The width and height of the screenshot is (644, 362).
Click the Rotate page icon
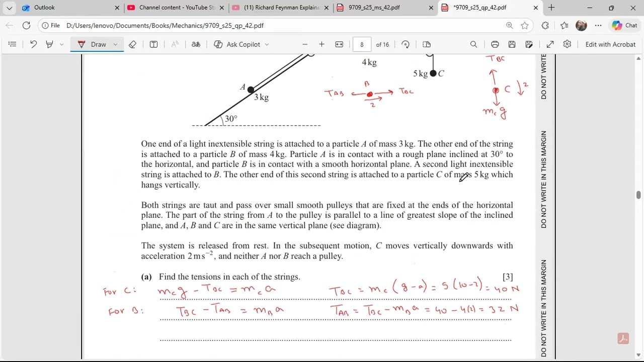(x=406, y=44)
